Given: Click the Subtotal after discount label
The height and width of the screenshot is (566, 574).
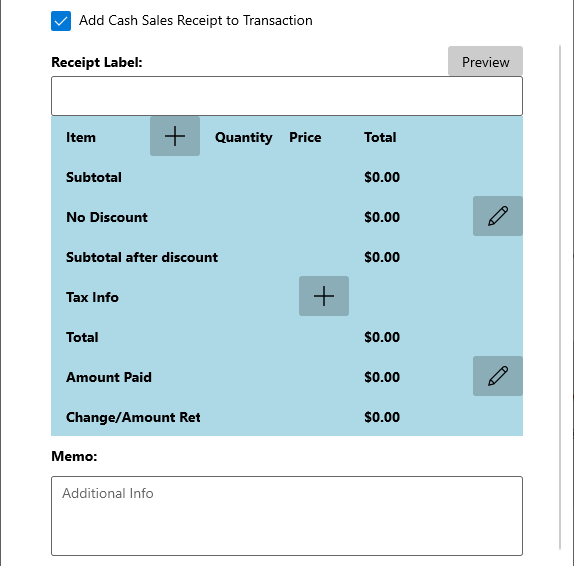Looking at the screenshot, I should 142,257.
